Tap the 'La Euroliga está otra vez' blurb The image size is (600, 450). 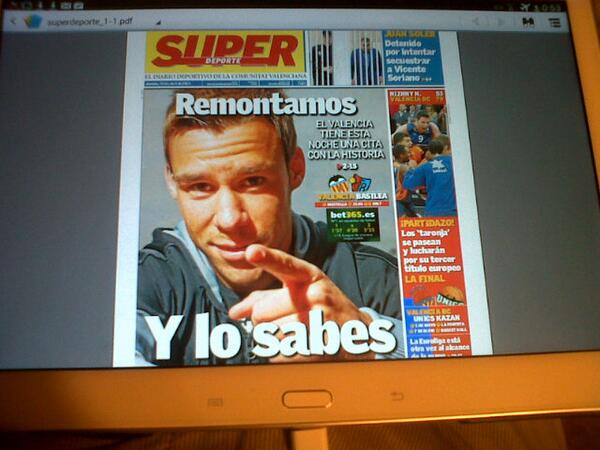pyautogui.click(x=439, y=346)
